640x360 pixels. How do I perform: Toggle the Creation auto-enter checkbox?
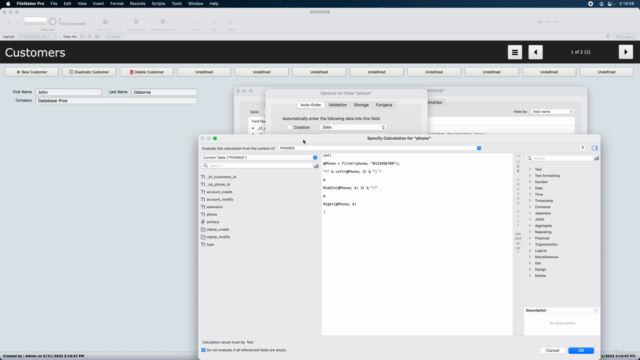[289, 127]
